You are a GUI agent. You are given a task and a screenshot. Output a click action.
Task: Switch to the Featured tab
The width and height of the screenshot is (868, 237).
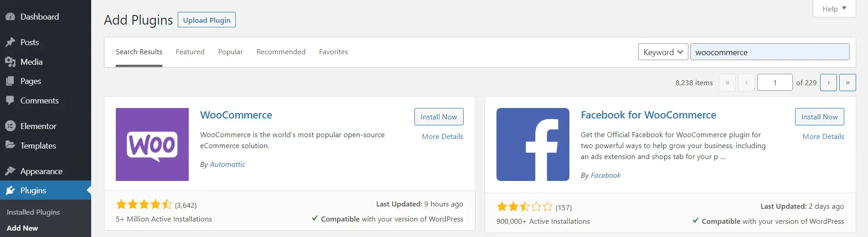(x=190, y=52)
